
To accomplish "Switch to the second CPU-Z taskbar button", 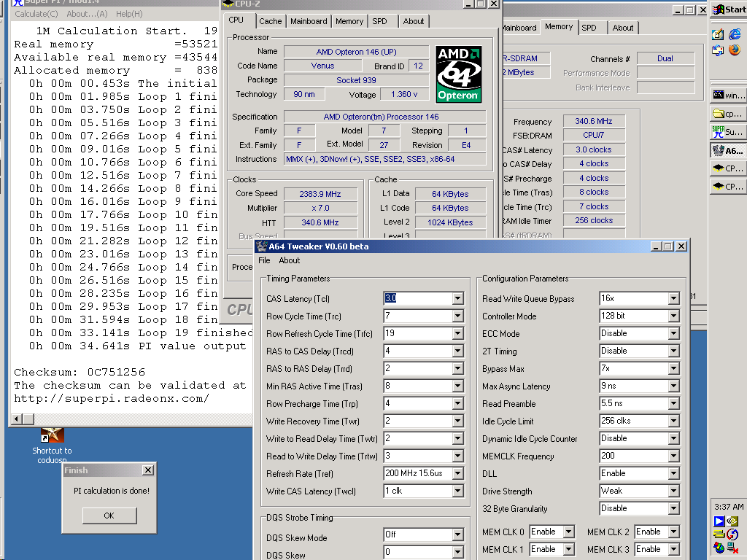I will pyautogui.click(x=729, y=186).
